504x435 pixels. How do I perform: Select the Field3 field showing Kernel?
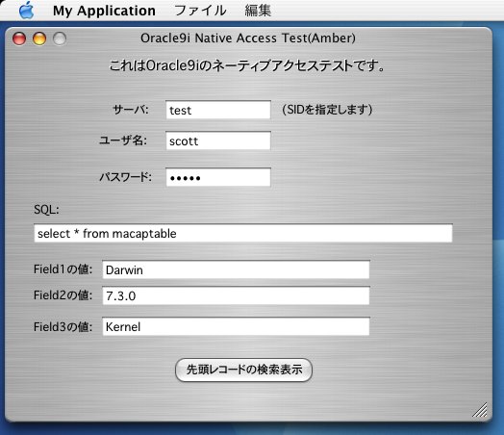236,326
